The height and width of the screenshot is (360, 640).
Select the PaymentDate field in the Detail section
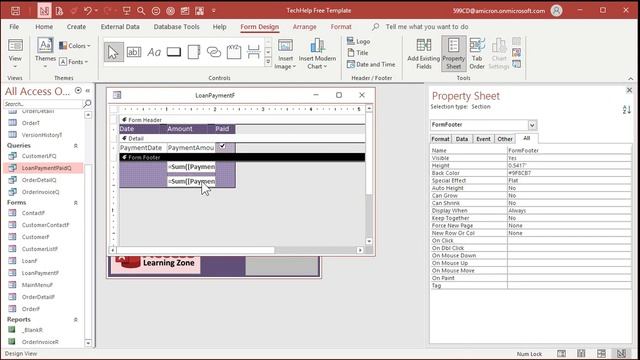[x=141, y=148]
